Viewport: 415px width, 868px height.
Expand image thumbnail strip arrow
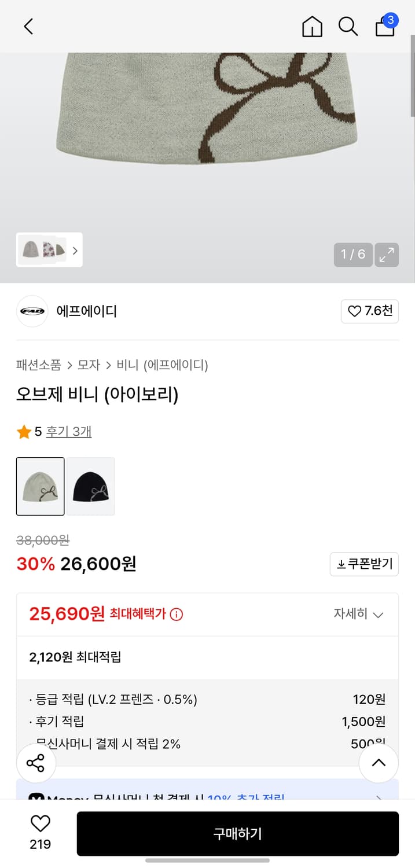pyautogui.click(x=75, y=251)
